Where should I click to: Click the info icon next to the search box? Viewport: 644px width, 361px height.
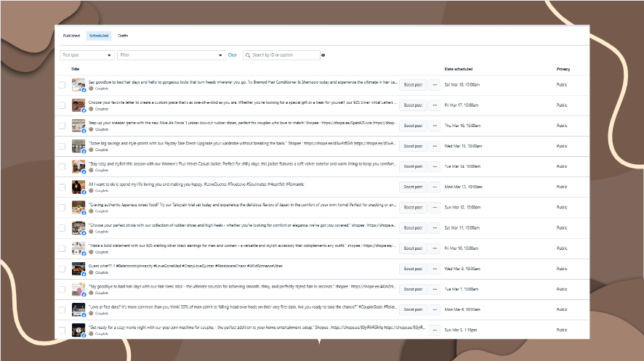(x=323, y=55)
